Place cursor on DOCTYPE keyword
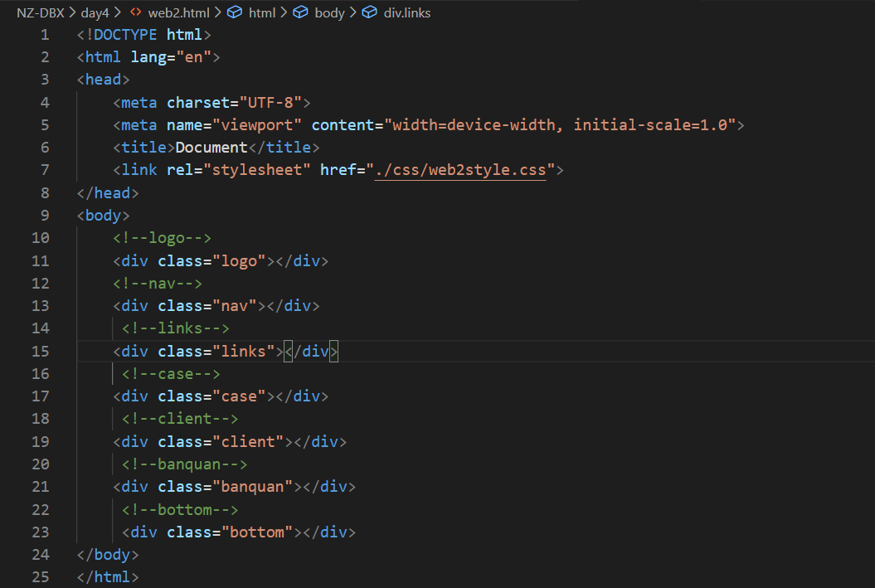 point(125,35)
